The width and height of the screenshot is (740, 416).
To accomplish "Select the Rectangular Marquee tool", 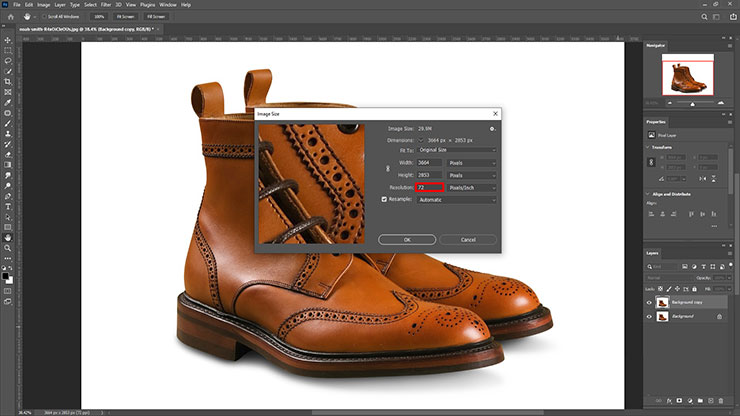I will click(8, 49).
